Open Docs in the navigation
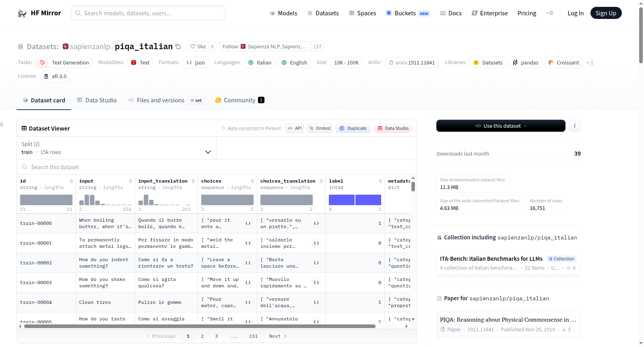This screenshot has height=347, width=644. tap(451, 13)
